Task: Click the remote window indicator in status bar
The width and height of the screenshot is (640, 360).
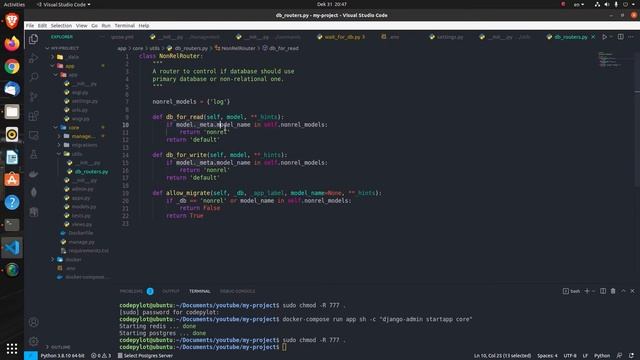Action: click(x=31, y=356)
